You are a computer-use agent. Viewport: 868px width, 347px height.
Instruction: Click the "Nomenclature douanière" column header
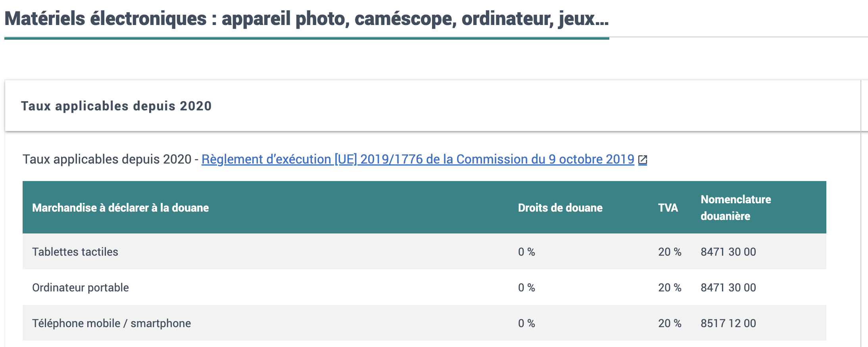[735, 208]
